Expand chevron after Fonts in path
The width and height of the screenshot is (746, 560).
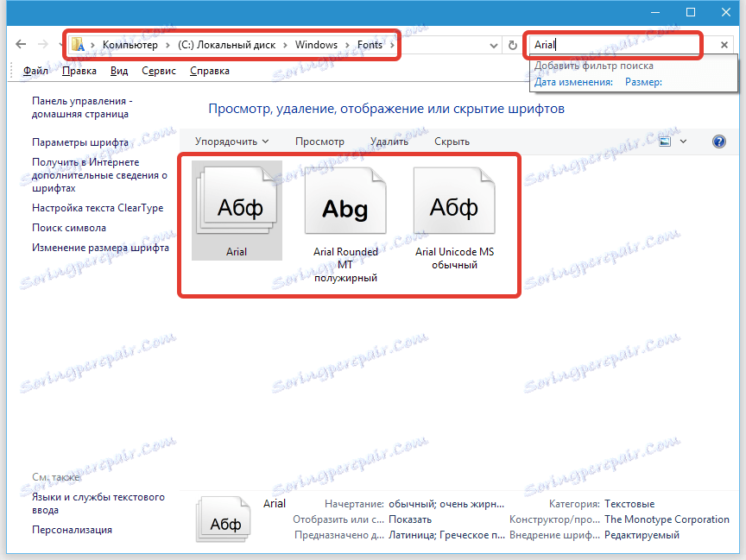392,45
